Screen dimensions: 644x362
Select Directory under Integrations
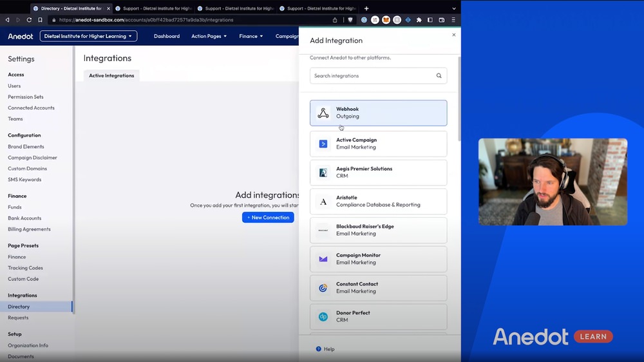coord(36,307)
